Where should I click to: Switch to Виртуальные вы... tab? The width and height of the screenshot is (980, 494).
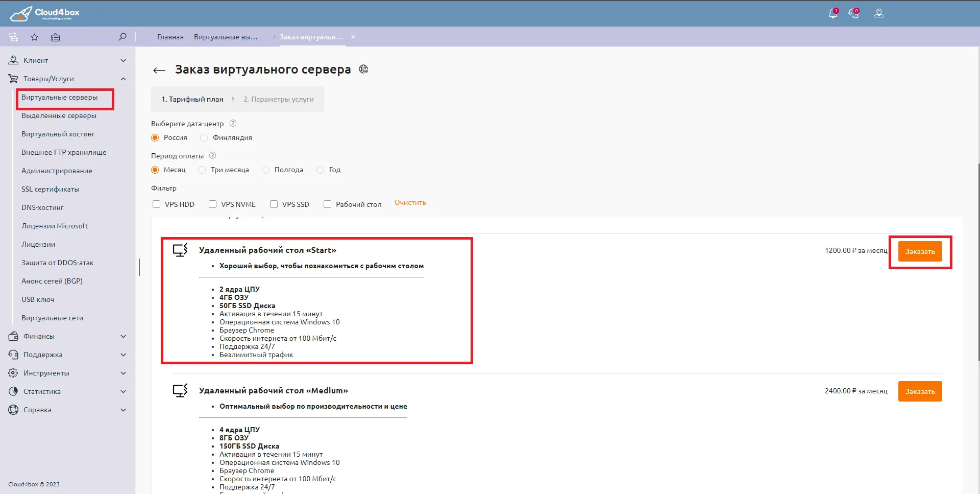(226, 37)
